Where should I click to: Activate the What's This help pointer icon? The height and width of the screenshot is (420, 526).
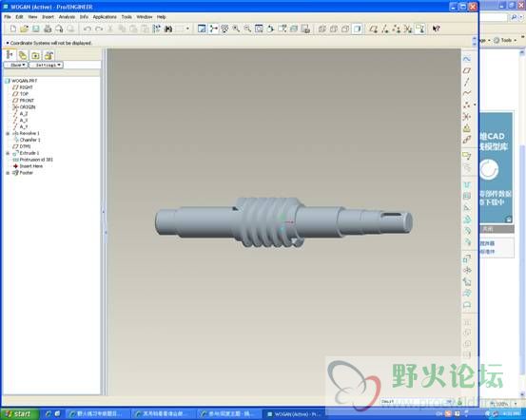click(x=436, y=29)
